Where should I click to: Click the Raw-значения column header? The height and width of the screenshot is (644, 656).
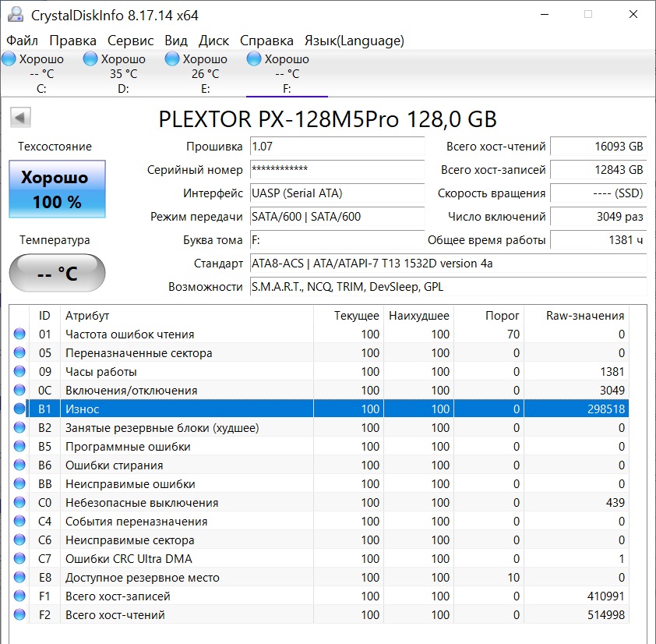(x=577, y=316)
